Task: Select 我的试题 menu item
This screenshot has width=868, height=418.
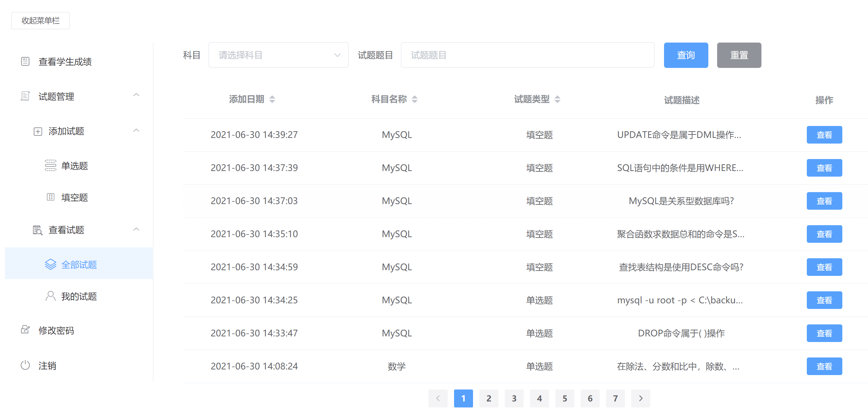Action: point(79,296)
